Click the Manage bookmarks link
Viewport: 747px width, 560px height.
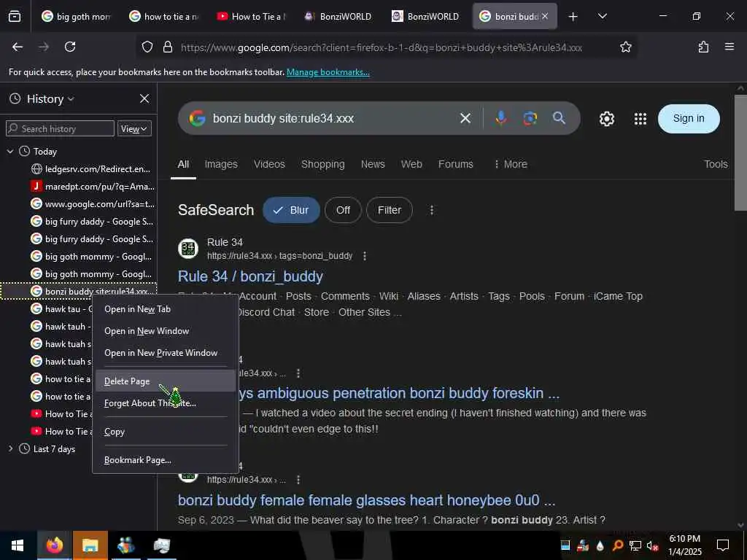328,72
